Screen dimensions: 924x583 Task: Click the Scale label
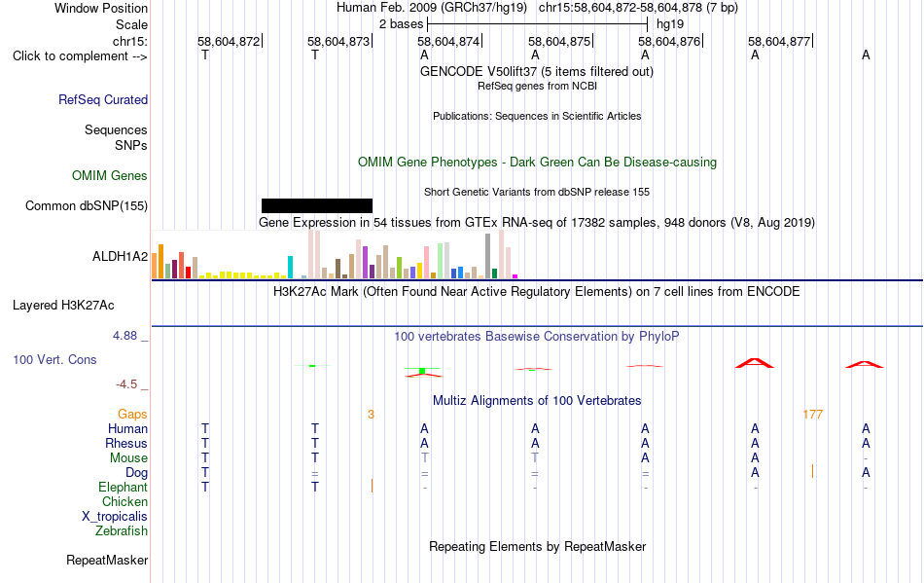(131, 24)
